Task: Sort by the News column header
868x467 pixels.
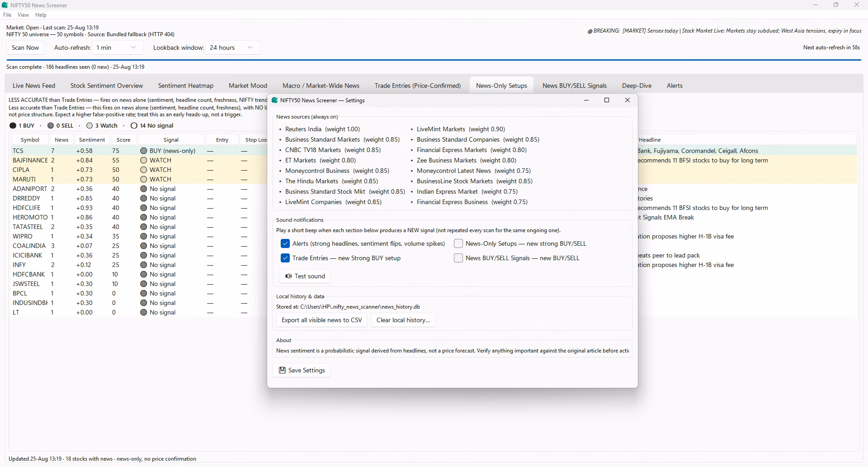Action: click(61, 140)
